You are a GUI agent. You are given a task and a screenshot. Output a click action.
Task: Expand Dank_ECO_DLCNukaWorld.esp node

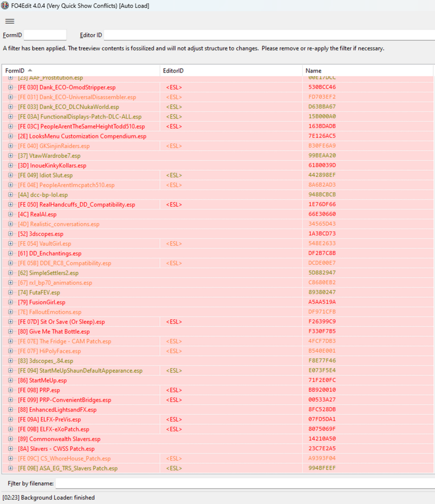[11, 107]
